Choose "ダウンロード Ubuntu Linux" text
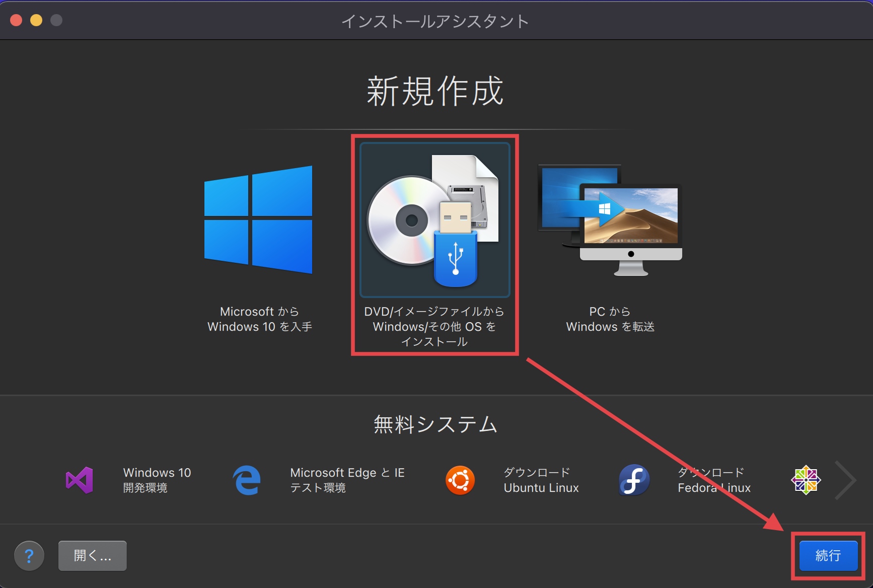873x588 pixels. click(x=541, y=480)
